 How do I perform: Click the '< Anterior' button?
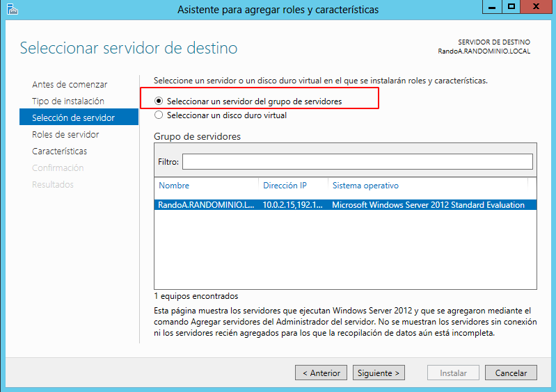(x=321, y=373)
